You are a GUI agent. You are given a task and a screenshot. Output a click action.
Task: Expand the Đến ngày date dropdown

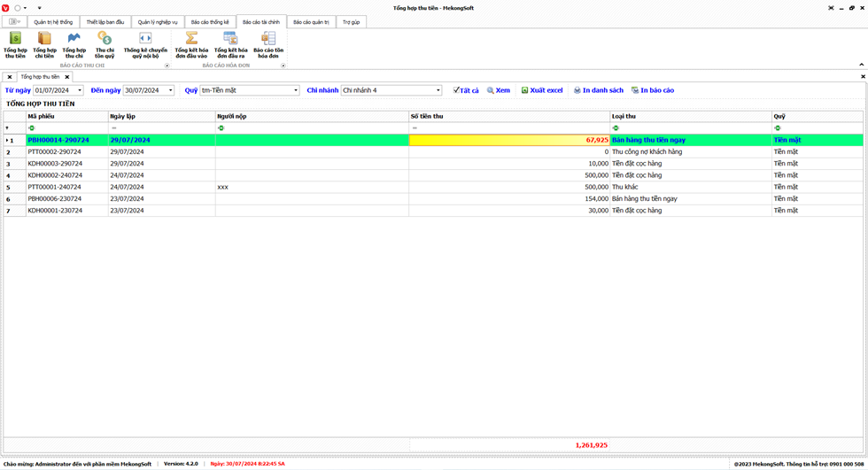171,90
